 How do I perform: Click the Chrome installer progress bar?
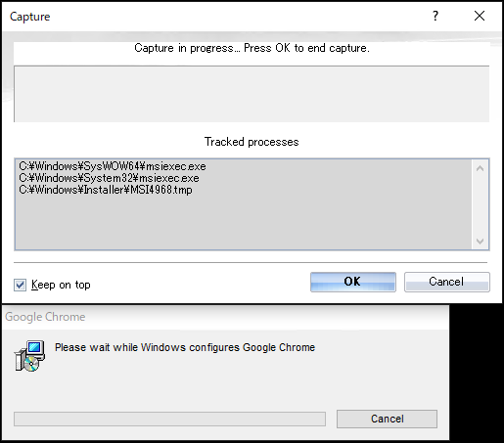click(x=169, y=419)
